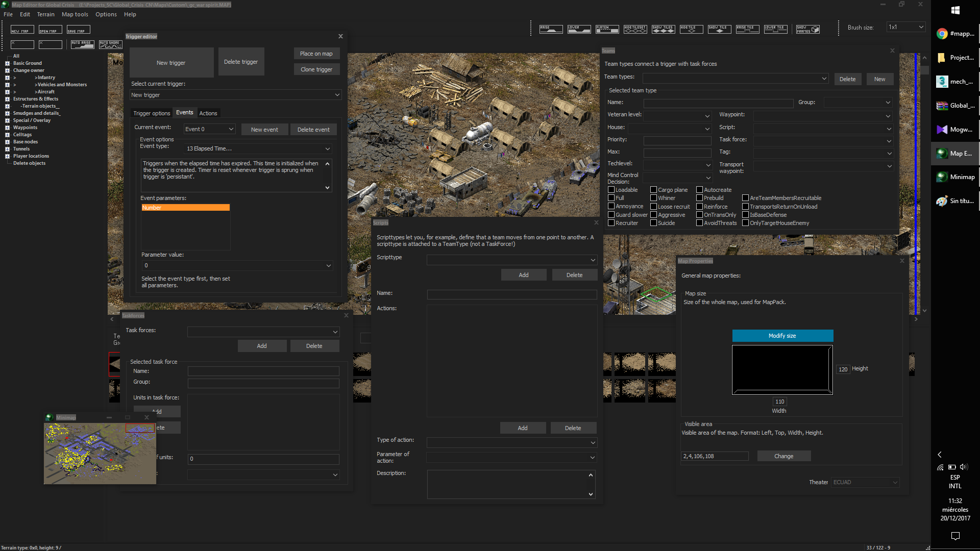
Task: Open the Team types dropdown
Action: [736, 79]
